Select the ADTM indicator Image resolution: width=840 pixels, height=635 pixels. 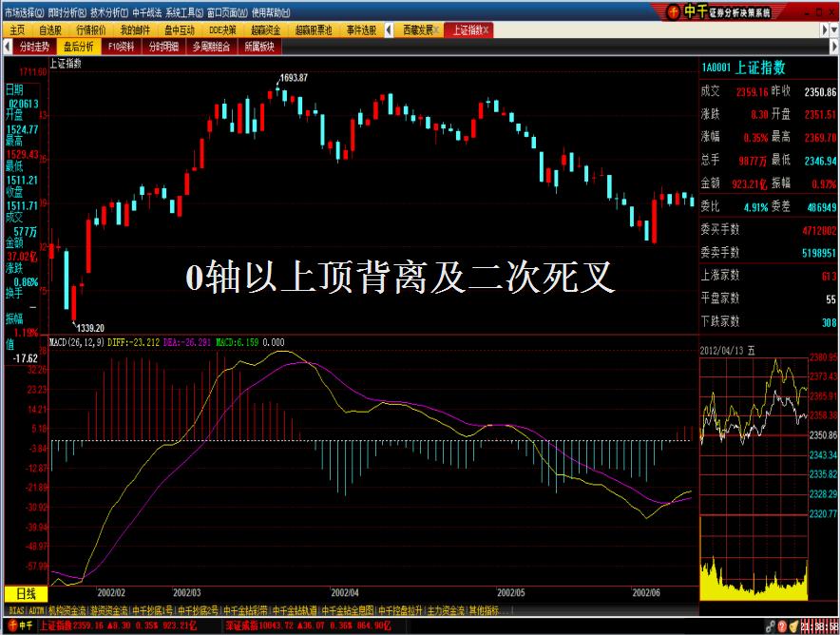pos(36,611)
